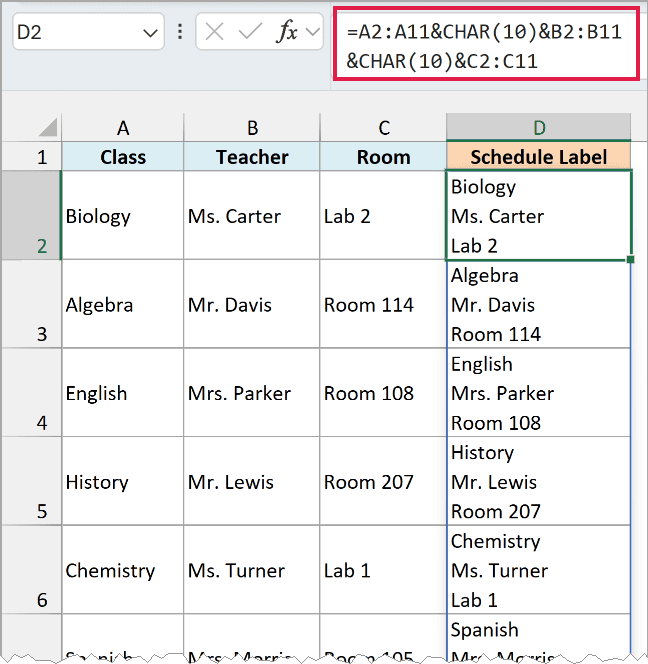
Task: Click the 'Mr. Davis' cell in column B
Action: point(252,304)
